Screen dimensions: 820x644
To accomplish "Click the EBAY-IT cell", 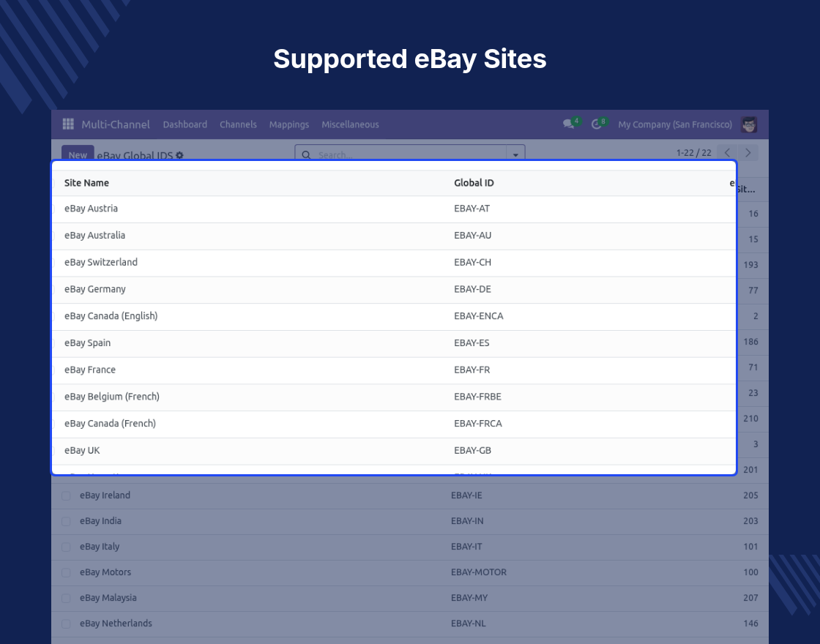I will click(x=466, y=547).
